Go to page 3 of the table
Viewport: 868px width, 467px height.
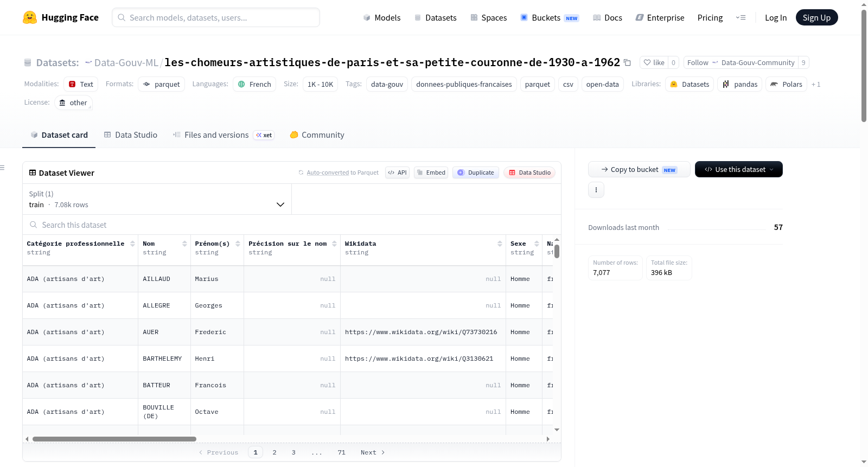[293, 452]
